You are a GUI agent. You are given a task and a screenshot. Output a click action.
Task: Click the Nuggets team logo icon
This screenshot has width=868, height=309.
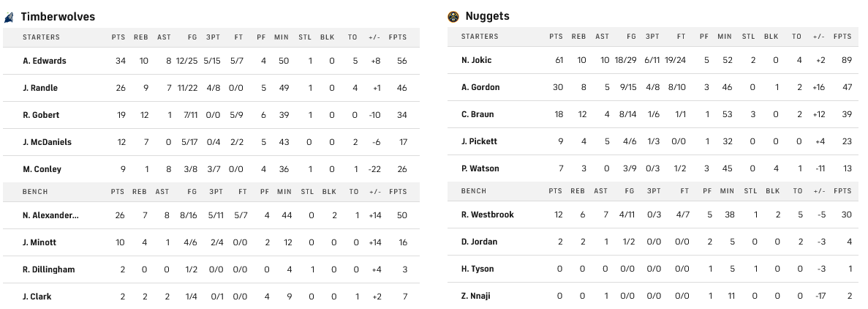pos(453,16)
